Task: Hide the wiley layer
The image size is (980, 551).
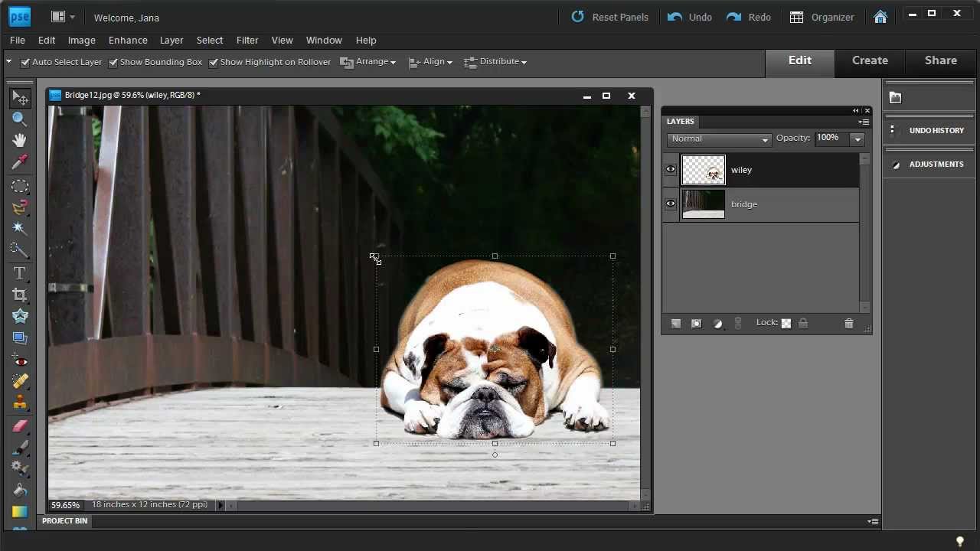Action: pyautogui.click(x=671, y=170)
